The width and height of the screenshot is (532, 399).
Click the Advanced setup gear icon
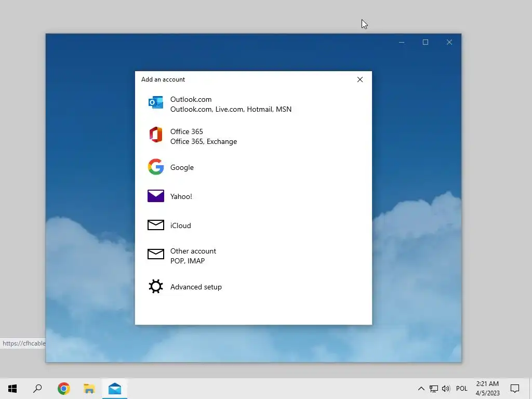156,286
